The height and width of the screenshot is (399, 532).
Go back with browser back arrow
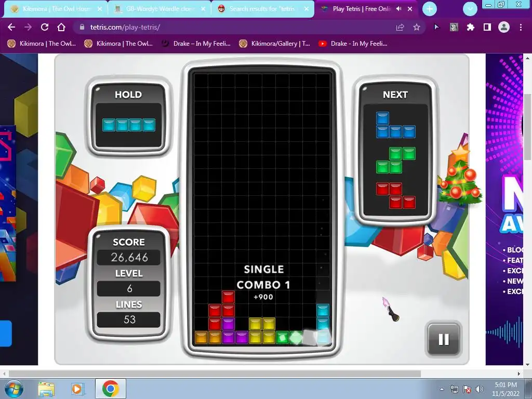(11, 27)
